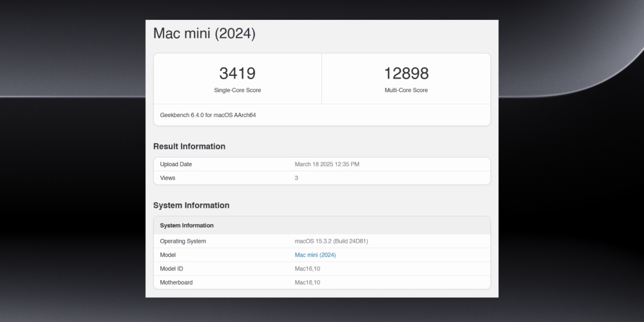The width and height of the screenshot is (644, 322).
Task: Click the System Information section heading
Action: pos(191,205)
